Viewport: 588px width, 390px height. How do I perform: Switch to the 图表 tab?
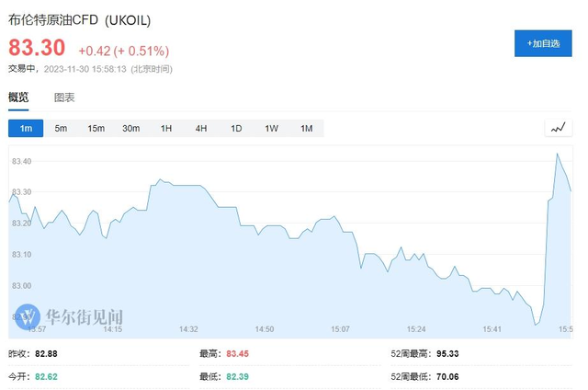[x=64, y=97]
